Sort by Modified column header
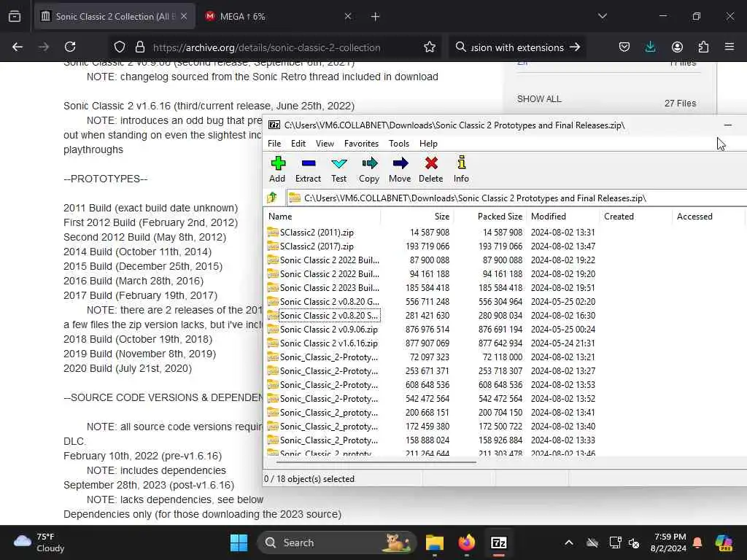The image size is (747, 560). click(562, 216)
